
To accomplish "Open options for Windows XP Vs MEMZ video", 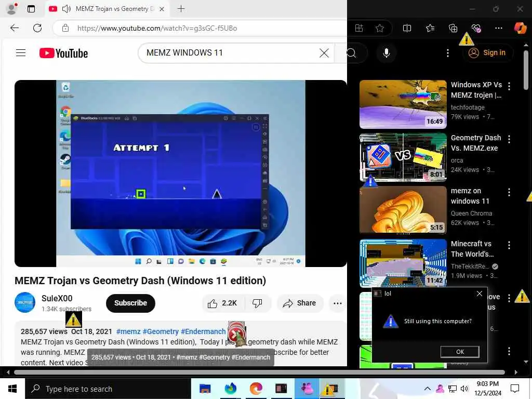I will pyautogui.click(x=509, y=86).
